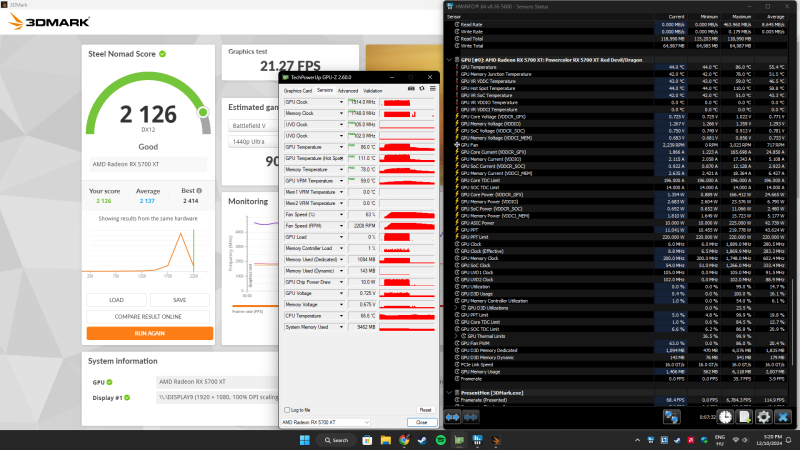
Task: Open 1440p Ultra resolution dropdown in 3DMark
Action: pos(253,141)
